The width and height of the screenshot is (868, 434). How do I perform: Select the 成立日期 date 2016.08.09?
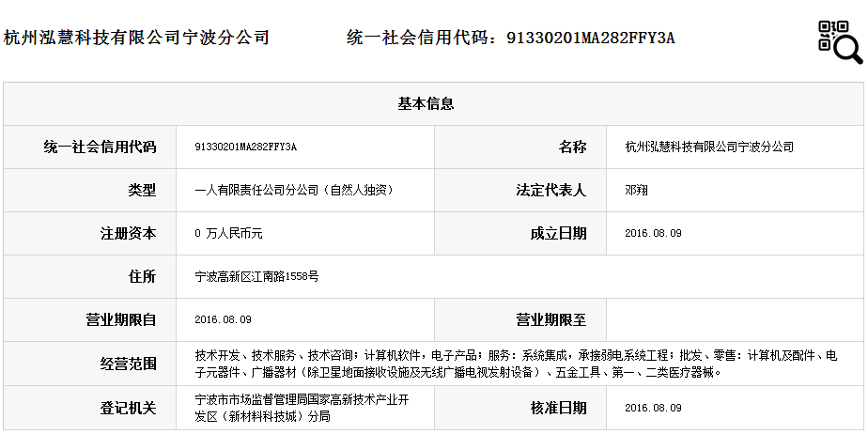point(653,233)
